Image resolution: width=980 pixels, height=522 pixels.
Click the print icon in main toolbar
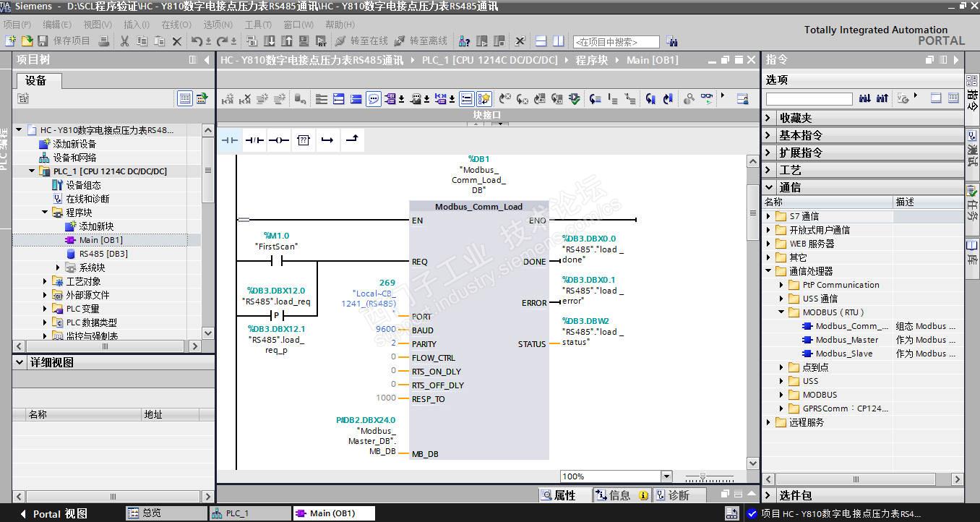pos(103,41)
